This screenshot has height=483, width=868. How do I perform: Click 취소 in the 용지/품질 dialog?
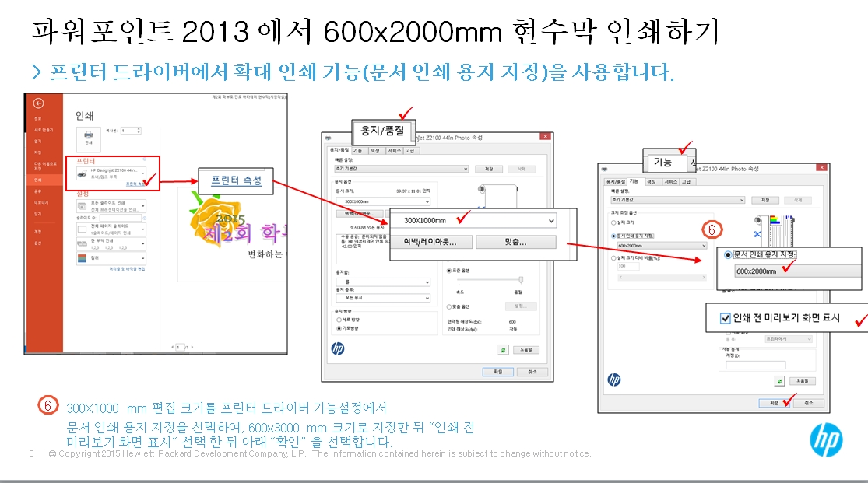point(532,372)
